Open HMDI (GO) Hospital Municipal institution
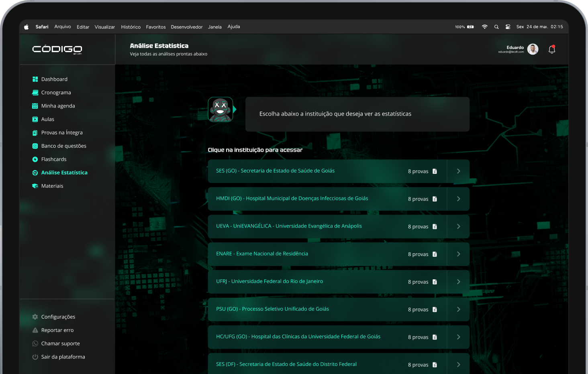This screenshot has width=588, height=374. pos(292,199)
